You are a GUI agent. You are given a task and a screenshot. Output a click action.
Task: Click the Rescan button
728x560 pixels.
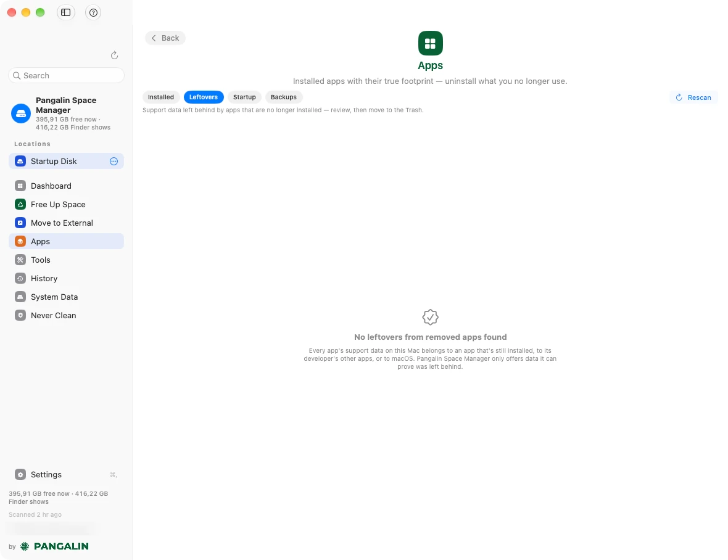[693, 97]
